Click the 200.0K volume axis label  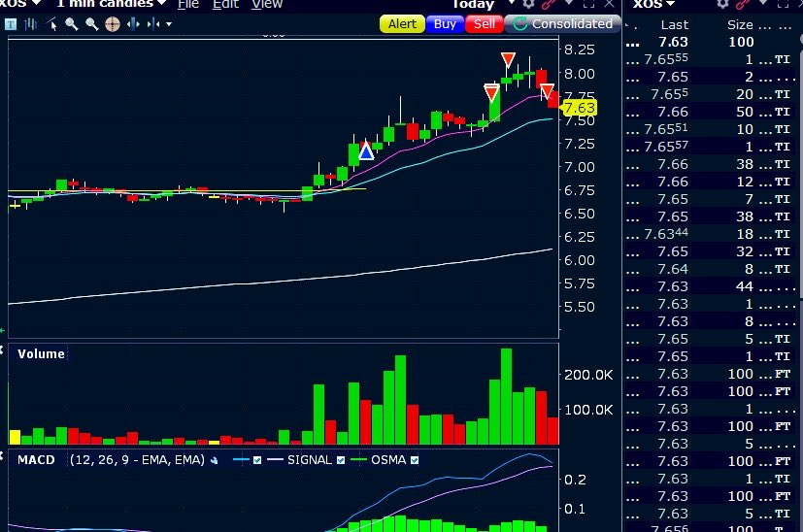pos(588,375)
